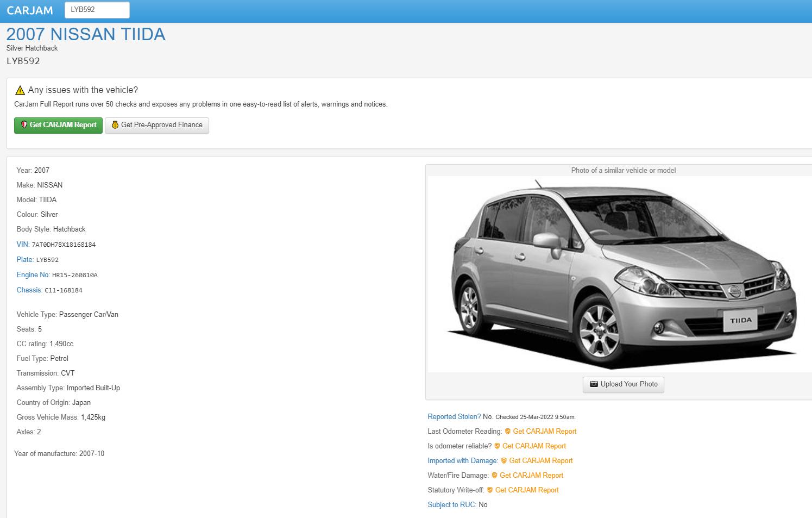This screenshot has width=812, height=518.
Task: Click the Any issues with the vehicle? heading
Action: [x=83, y=90]
